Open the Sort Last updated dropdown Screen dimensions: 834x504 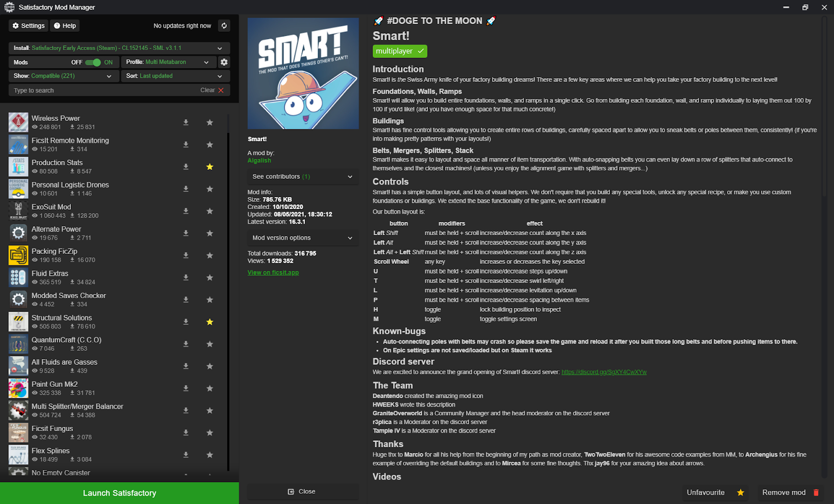(176, 76)
